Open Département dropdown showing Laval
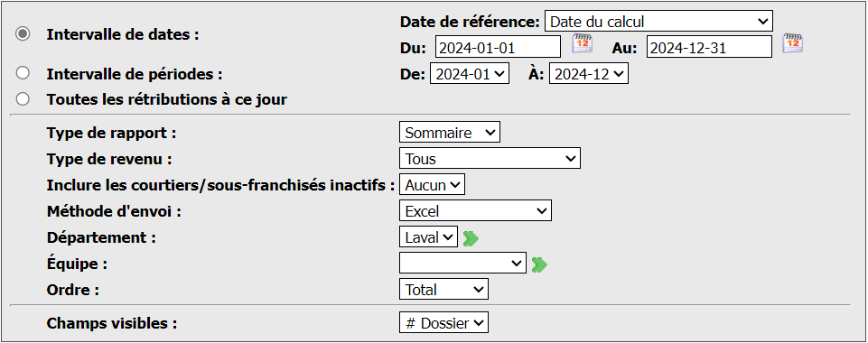868x343 pixels. [428, 237]
